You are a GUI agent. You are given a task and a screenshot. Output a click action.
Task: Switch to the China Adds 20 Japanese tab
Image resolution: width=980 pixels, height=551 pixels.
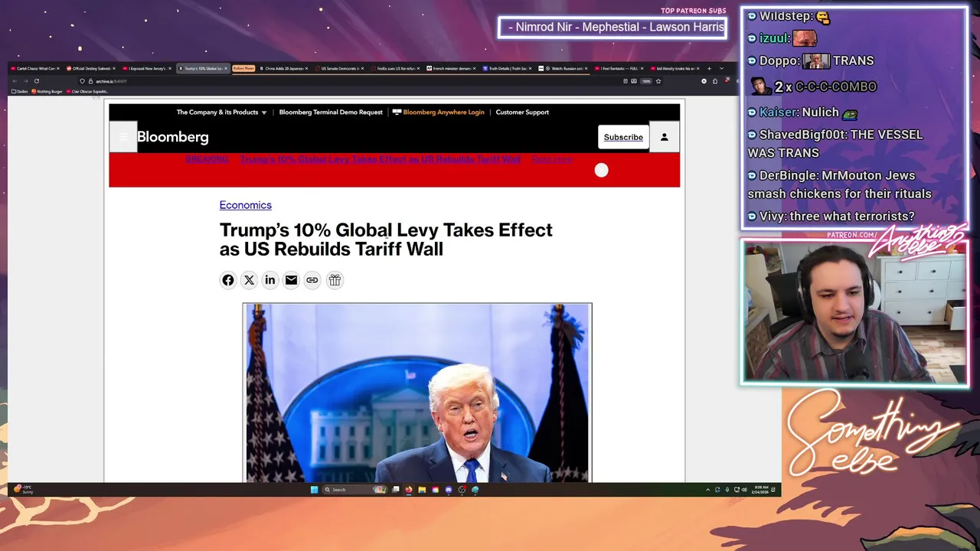(283, 69)
